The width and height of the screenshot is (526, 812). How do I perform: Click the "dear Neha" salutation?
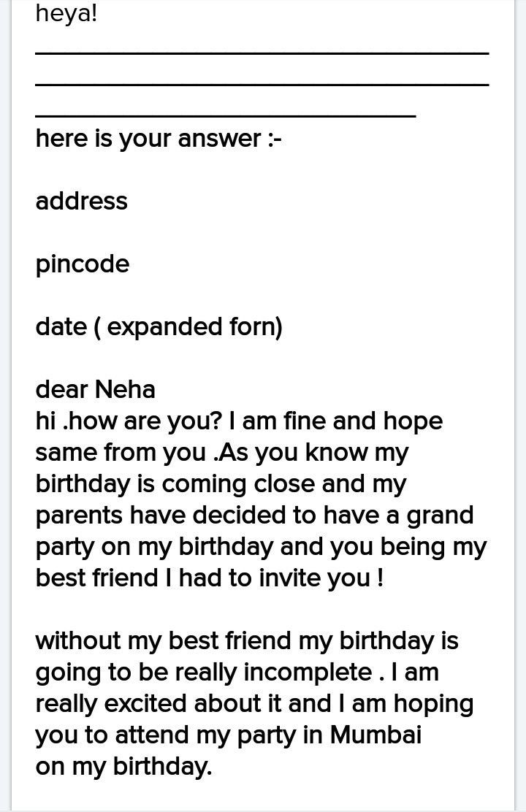click(95, 389)
